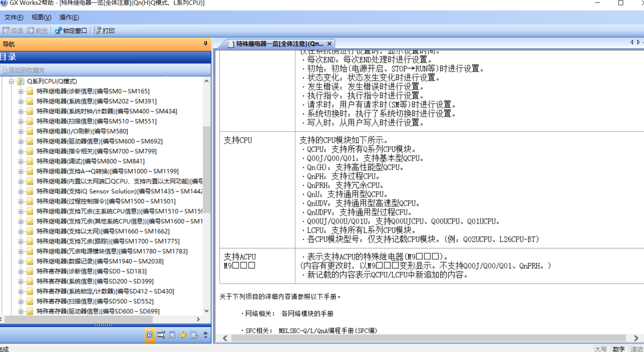Click down arrow of tree vertical scrollbar

click(207, 311)
